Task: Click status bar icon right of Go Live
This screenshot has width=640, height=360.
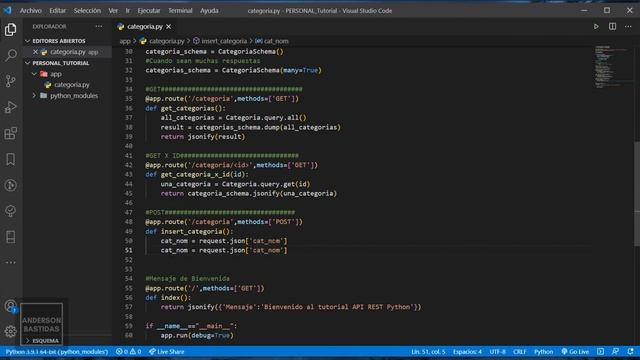Action: point(600,351)
